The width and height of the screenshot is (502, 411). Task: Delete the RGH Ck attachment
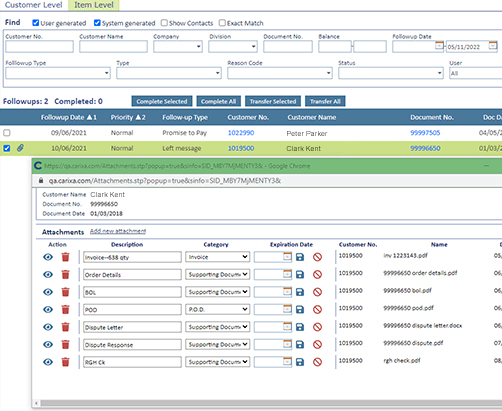[x=66, y=362]
